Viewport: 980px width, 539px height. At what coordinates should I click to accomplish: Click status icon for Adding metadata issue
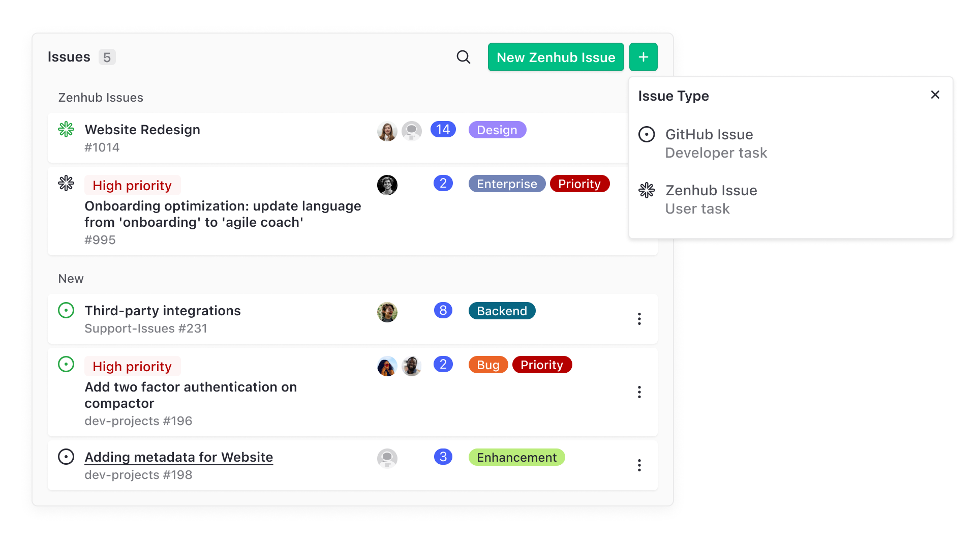tap(66, 457)
